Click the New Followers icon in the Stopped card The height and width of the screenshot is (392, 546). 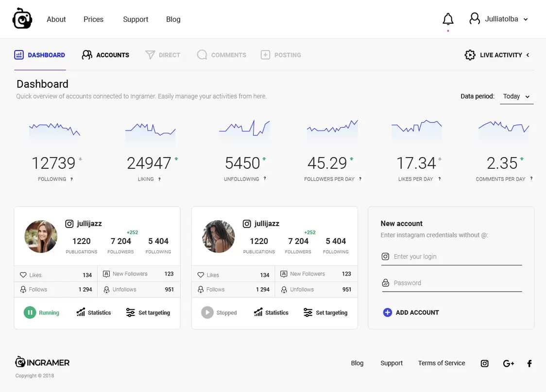[x=284, y=274]
